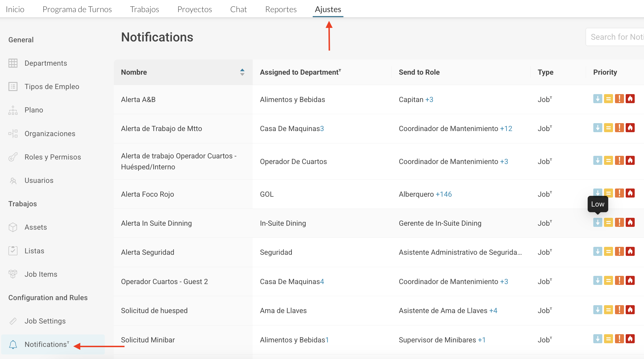Toggle Low priority for Alerta A&B
The width and height of the screenshot is (644, 359).
(x=598, y=99)
